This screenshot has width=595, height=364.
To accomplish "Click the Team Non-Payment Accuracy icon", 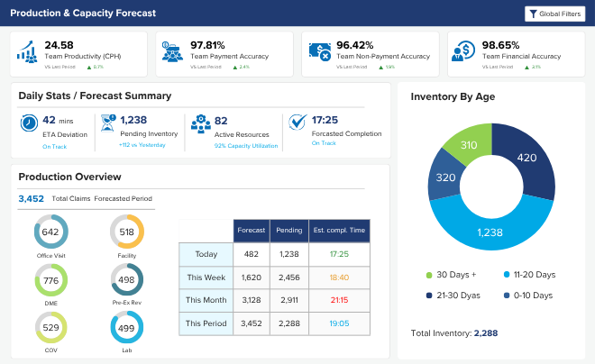I will (319, 52).
